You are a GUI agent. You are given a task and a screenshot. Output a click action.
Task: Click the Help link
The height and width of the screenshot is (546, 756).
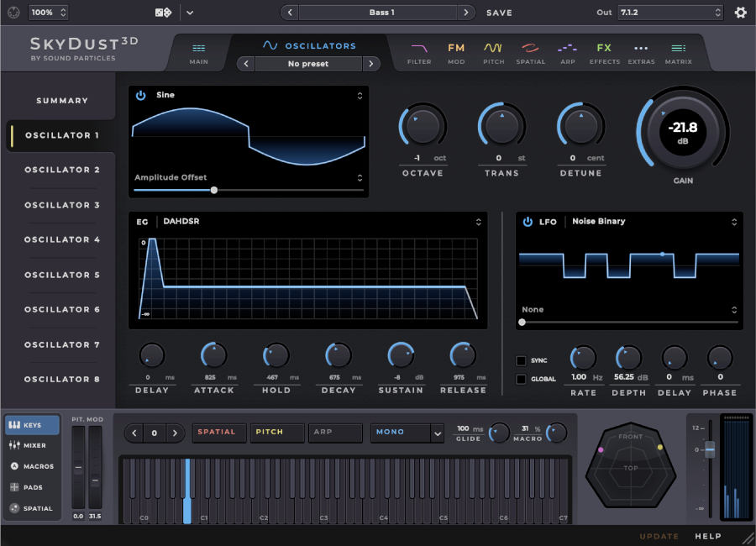pyautogui.click(x=708, y=536)
